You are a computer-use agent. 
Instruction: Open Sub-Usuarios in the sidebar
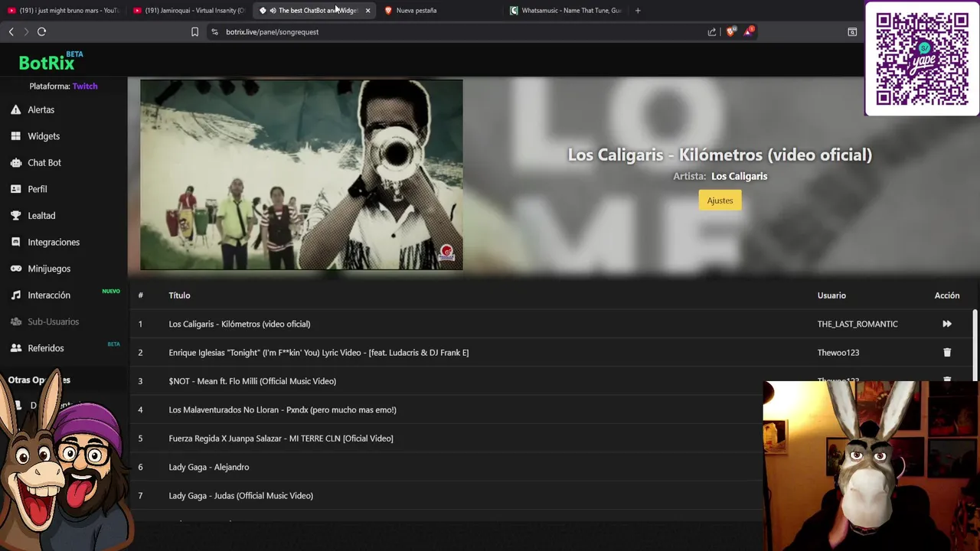click(x=53, y=321)
